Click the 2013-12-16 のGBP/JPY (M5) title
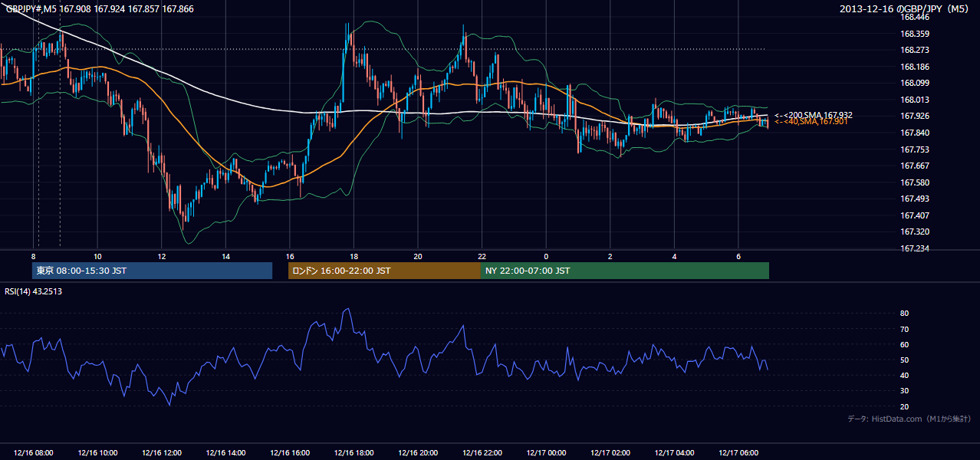Screen dimensions: 980x460 [905, 9]
